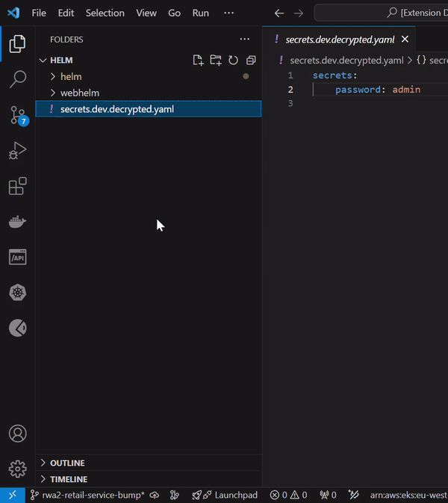Click the New Folder icon in explorer

coord(216,61)
